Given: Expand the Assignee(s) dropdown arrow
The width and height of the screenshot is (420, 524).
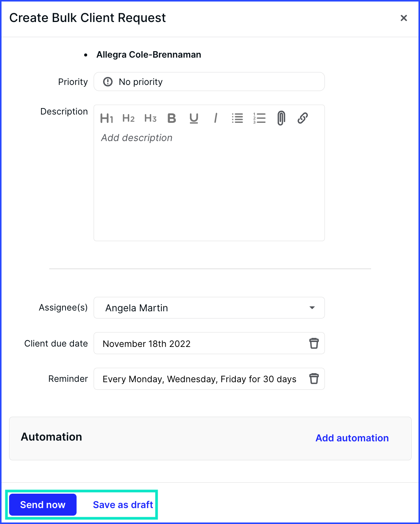Looking at the screenshot, I should (312, 308).
